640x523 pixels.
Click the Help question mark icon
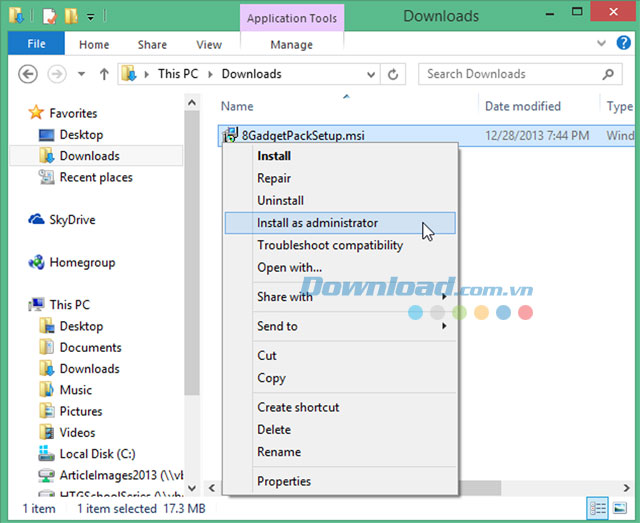(x=626, y=45)
